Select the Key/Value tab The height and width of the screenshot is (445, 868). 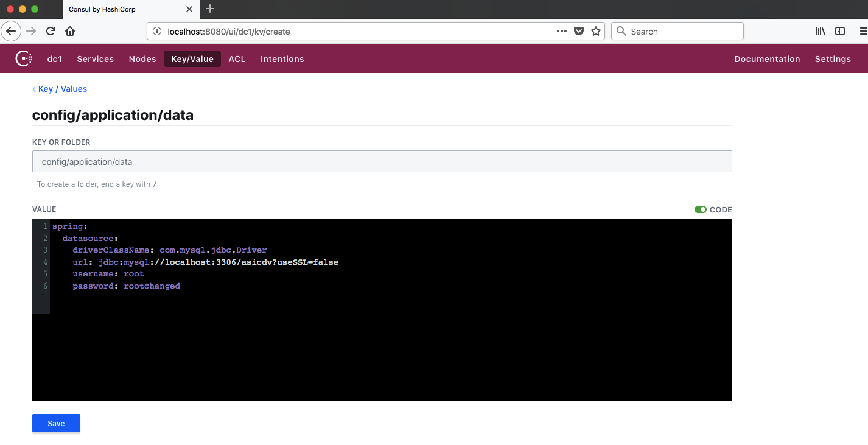(192, 59)
